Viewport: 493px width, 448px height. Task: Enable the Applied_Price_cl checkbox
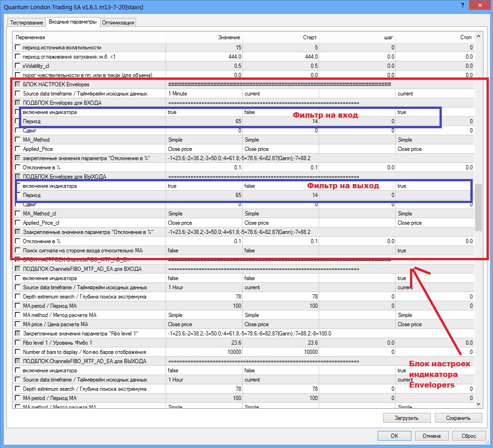pos(18,222)
